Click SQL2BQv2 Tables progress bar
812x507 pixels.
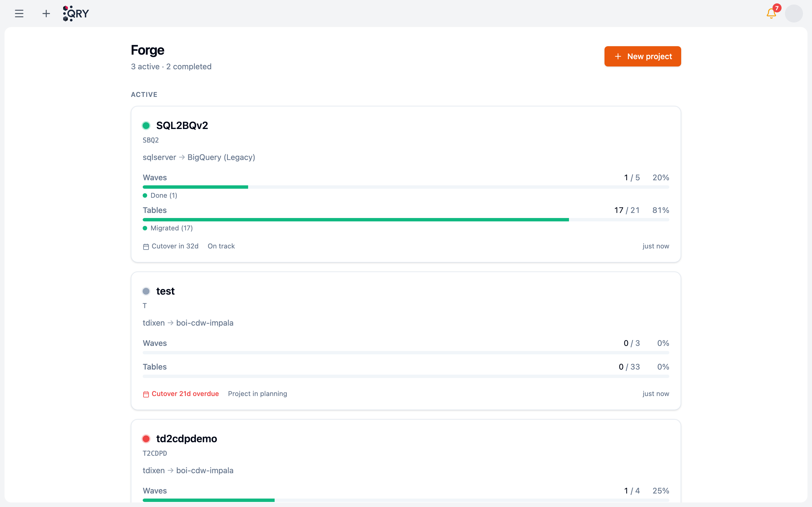[406, 220]
